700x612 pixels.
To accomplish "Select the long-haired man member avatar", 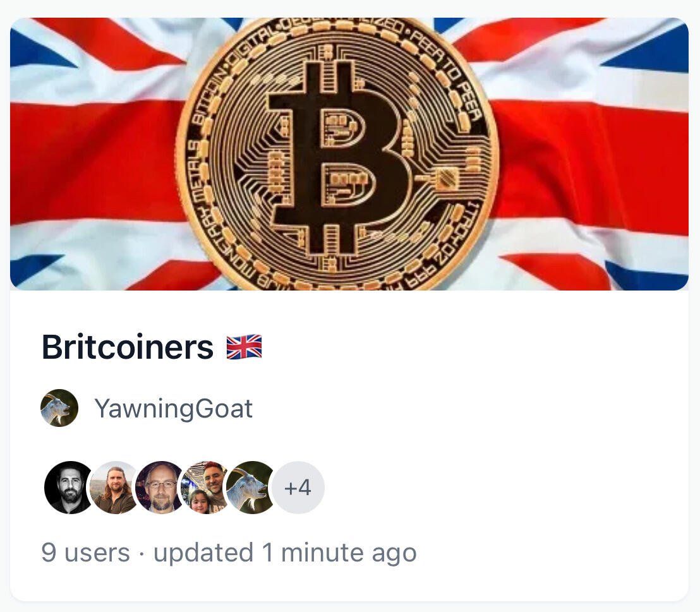I will tap(115, 488).
